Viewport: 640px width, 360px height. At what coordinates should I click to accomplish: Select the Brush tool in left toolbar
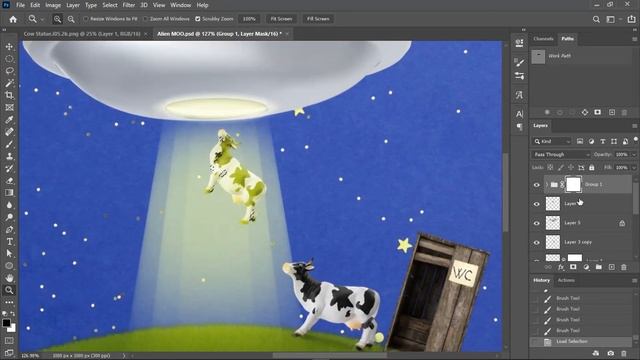coord(9,144)
